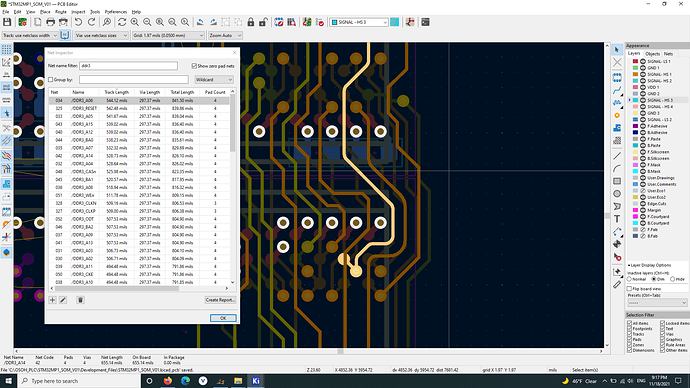This screenshot has width=690, height=388.
Task: Click color swatch of SIGNAL- LS 1 layer
Action: point(635,62)
